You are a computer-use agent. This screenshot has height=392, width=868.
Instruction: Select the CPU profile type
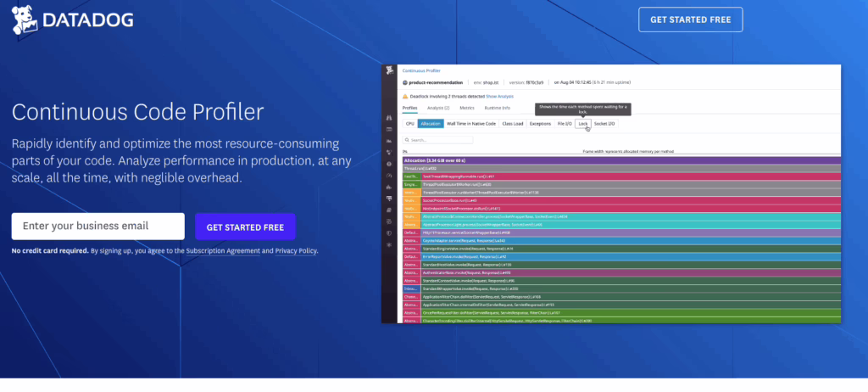point(409,124)
